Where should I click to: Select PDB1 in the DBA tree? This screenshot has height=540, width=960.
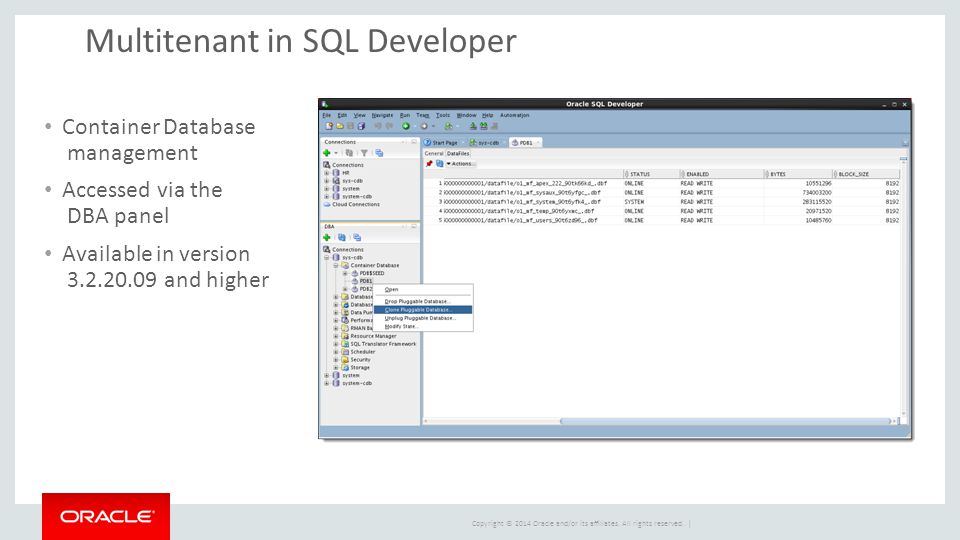click(366, 281)
